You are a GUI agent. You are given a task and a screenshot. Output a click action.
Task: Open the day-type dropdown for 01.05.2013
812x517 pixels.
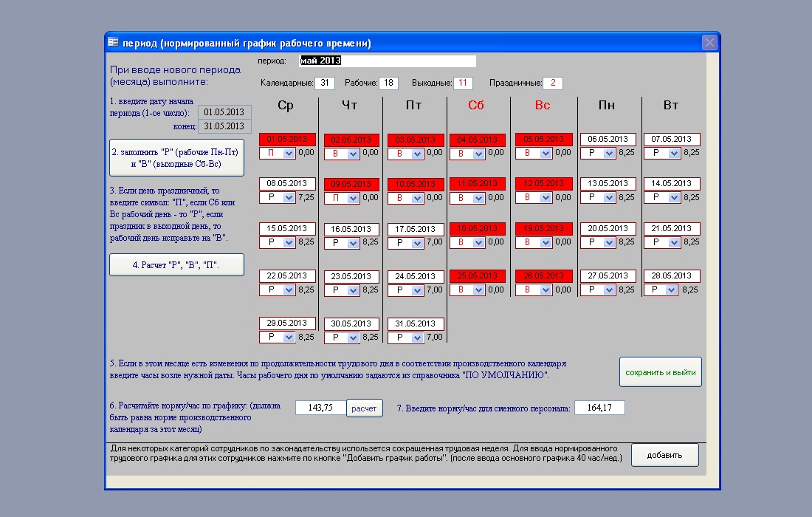289,154
